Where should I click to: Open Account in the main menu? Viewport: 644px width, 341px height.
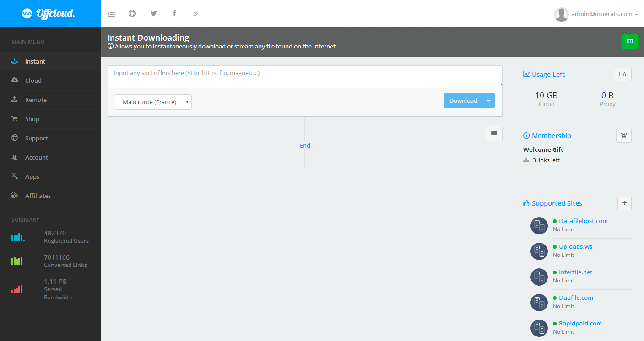pos(50,157)
